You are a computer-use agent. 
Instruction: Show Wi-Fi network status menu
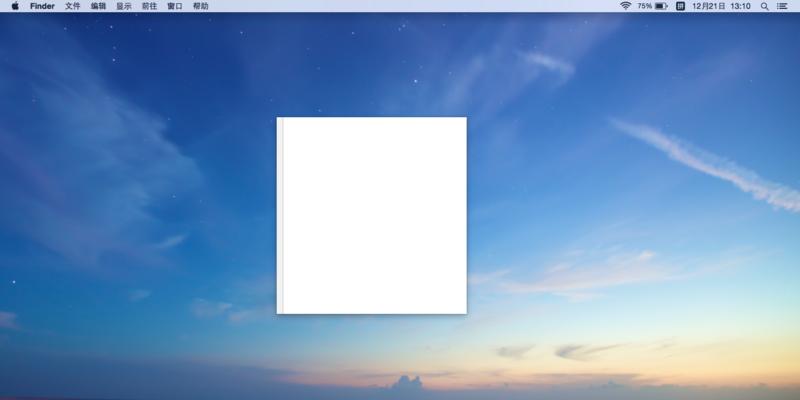626,6
